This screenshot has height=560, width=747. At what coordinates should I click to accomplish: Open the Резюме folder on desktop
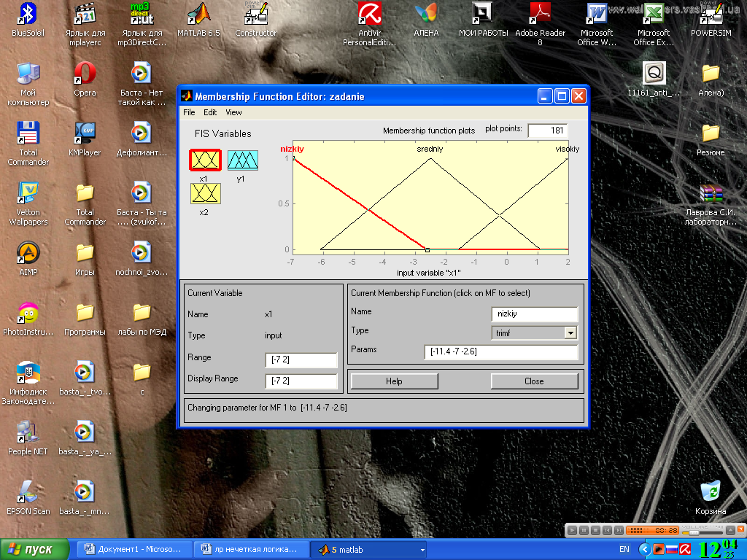point(711,139)
